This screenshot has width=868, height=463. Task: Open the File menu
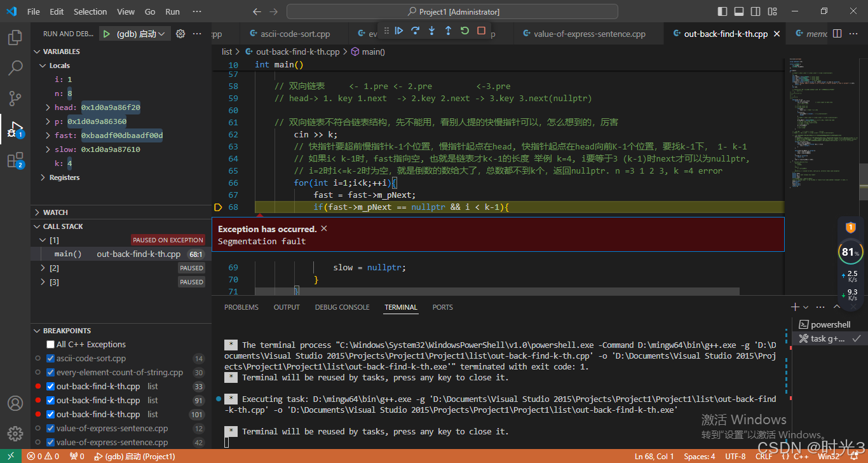pos(34,11)
